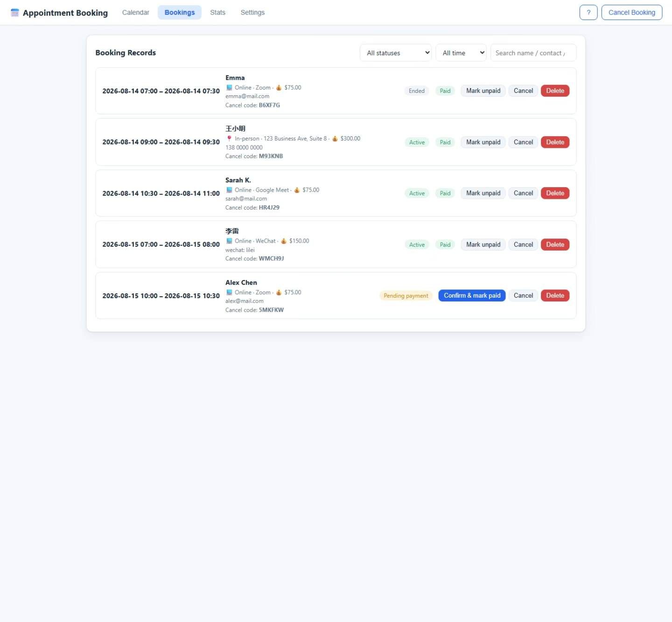
Task: Click the calendar logo icon beside Appointment Booking
Action: (15, 13)
